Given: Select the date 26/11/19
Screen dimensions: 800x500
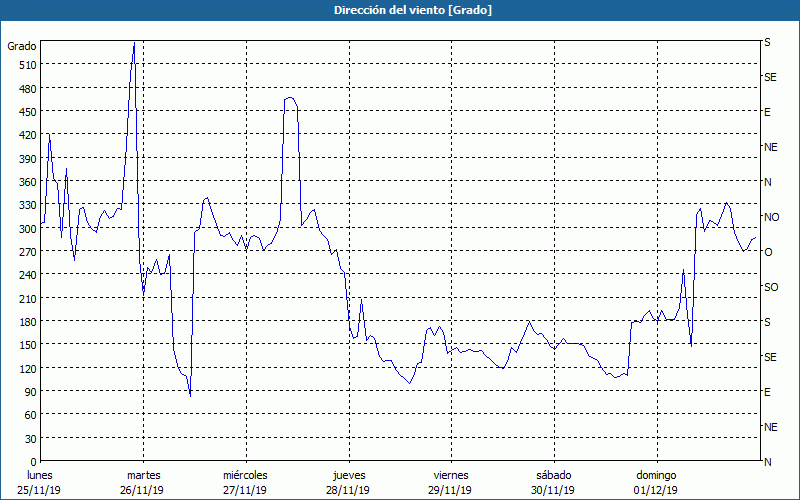Looking at the screenshot, I should point(142,490).
